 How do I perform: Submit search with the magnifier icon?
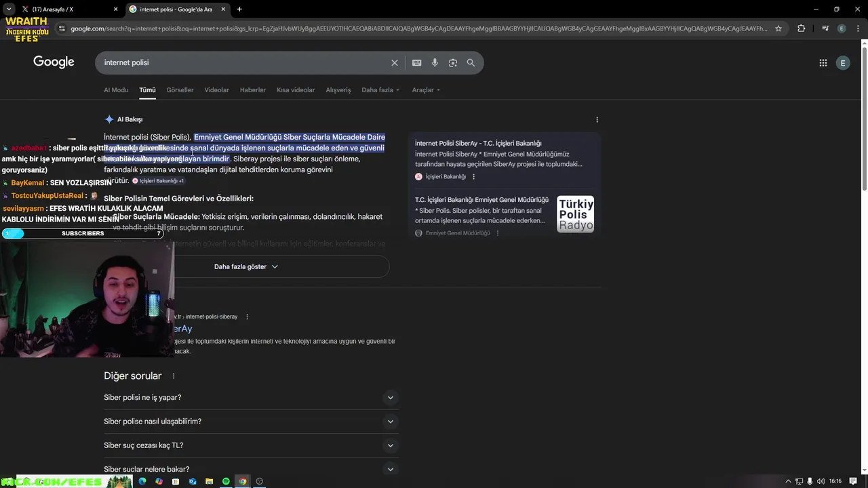pos(471,62)
